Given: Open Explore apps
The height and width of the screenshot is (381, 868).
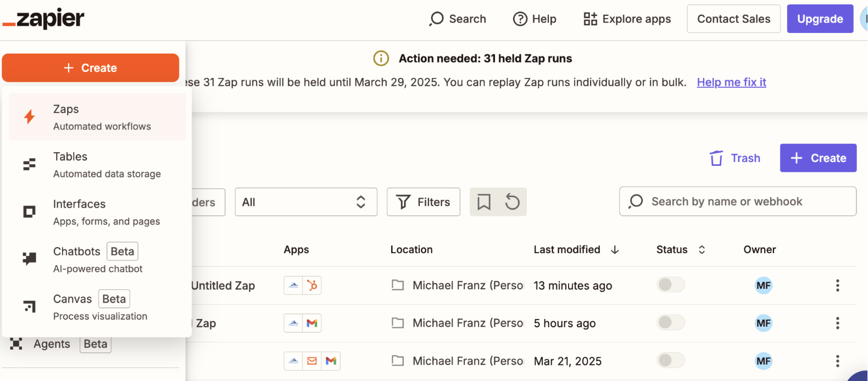Looking at the screenshot, I should (627, 19).
